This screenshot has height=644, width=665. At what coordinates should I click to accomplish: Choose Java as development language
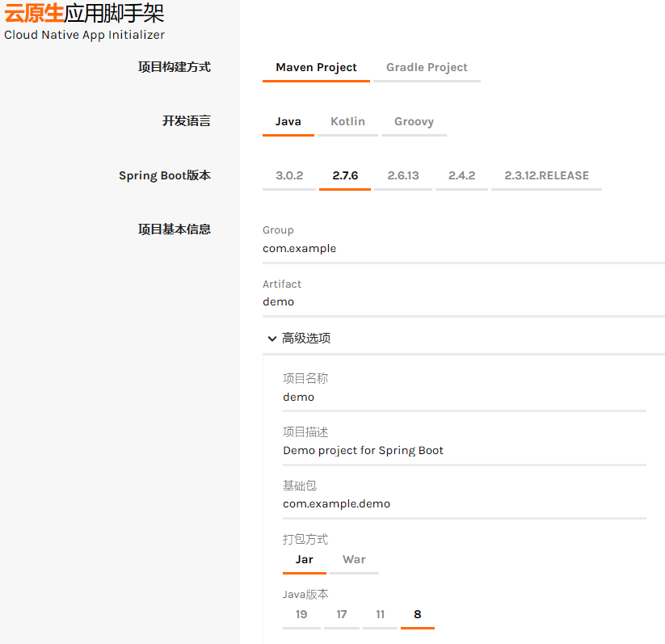288,121
